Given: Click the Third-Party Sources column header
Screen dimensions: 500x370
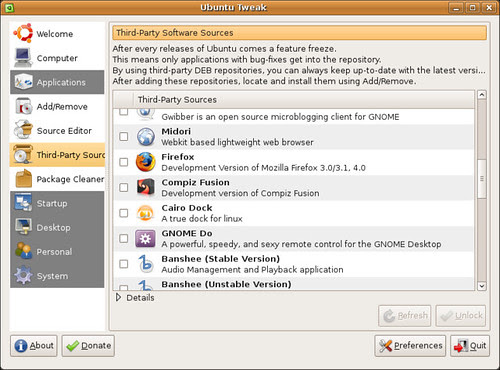Looking at the screenshot, I should click(x=304, y=99).
